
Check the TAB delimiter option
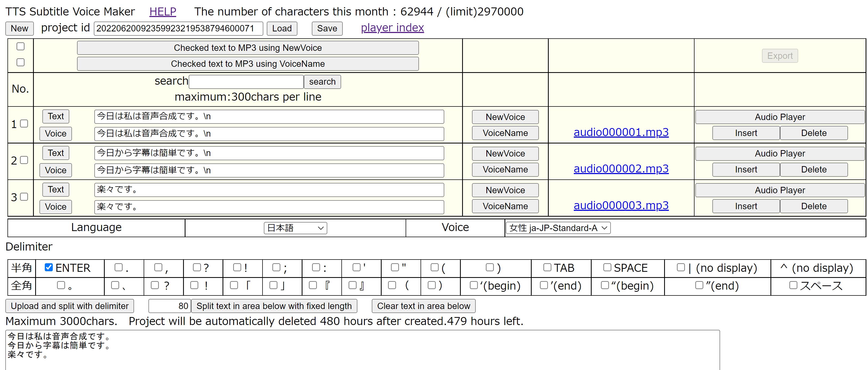coord(547,267)
